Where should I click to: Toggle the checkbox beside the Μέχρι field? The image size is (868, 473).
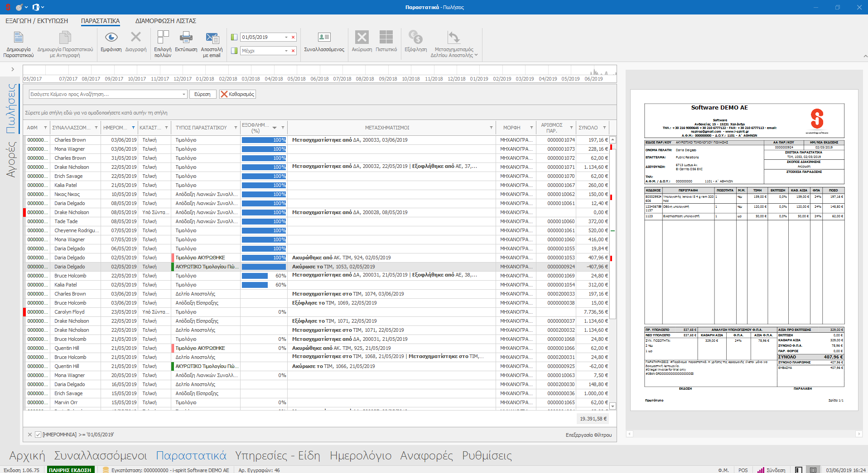234,51
